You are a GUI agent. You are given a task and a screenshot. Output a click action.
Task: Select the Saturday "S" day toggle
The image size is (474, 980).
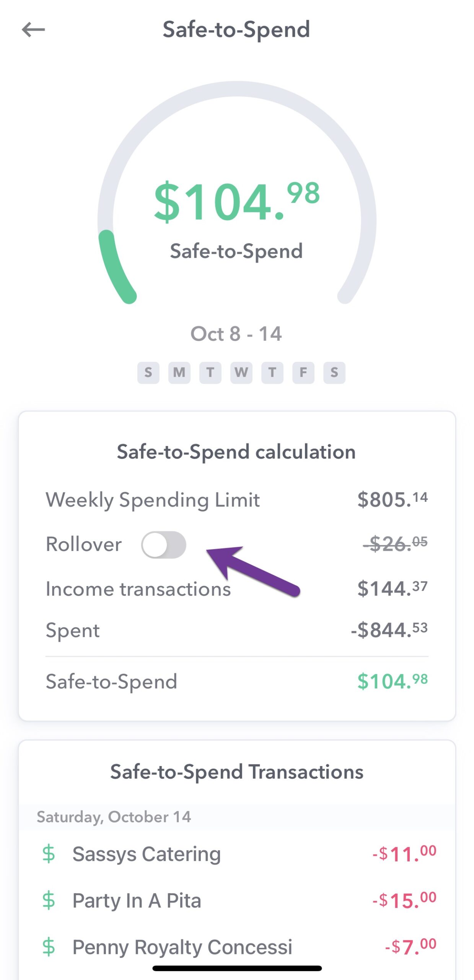point(334,371)
